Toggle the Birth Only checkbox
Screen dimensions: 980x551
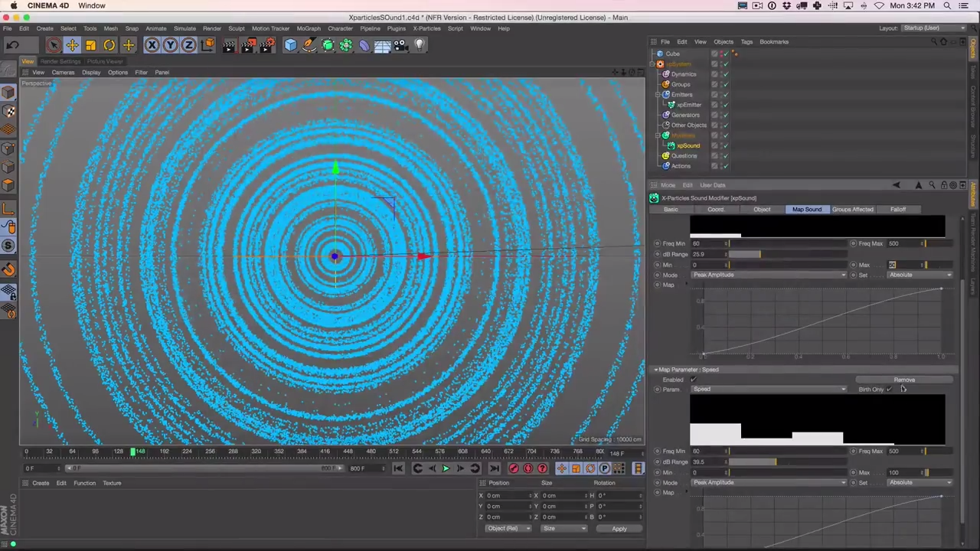pos(890,390)
